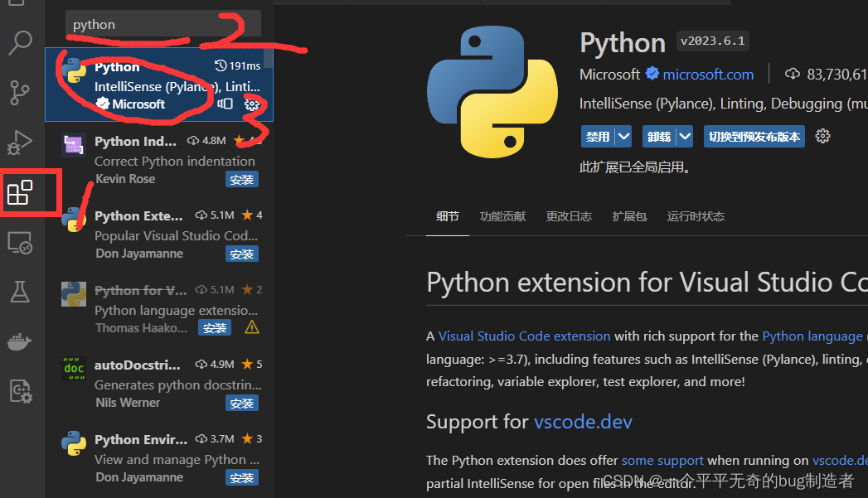Click the warning triangle on Python for VSCode
Viewport: 868px width, 498px height.
pyautogui.click(x=252, y=327)
